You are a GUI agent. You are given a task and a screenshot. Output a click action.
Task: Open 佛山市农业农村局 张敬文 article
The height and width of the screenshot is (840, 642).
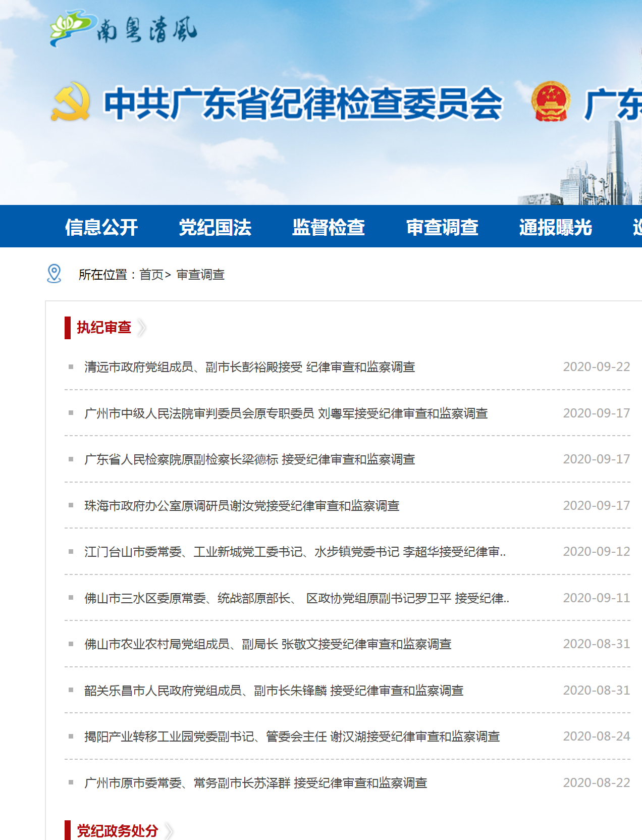268,644
